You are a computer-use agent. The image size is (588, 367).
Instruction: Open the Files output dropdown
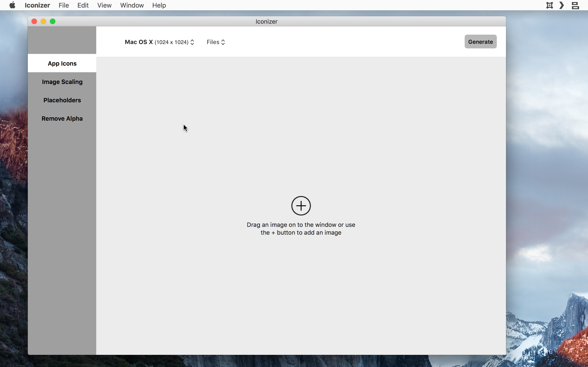tap(216, 42)
